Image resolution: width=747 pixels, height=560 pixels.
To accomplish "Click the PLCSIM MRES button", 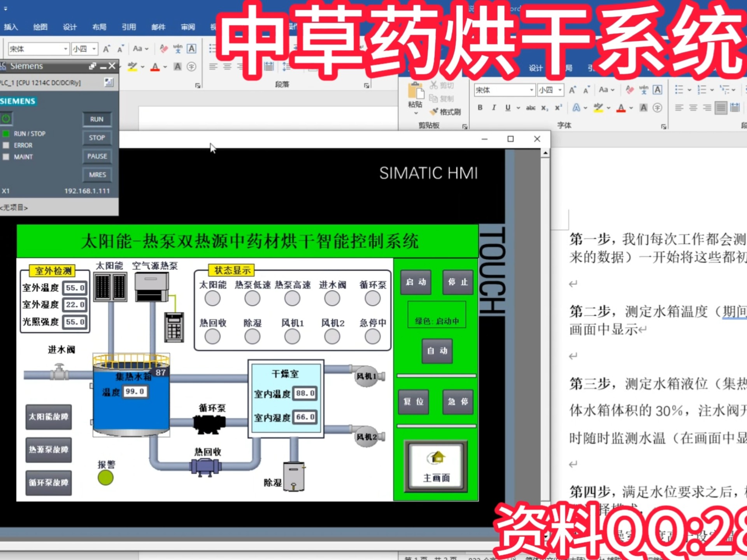I will (x=97, y=175).
